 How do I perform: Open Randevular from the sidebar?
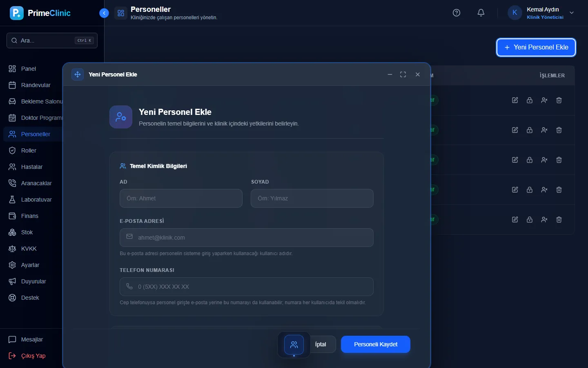tap(33, 85)
